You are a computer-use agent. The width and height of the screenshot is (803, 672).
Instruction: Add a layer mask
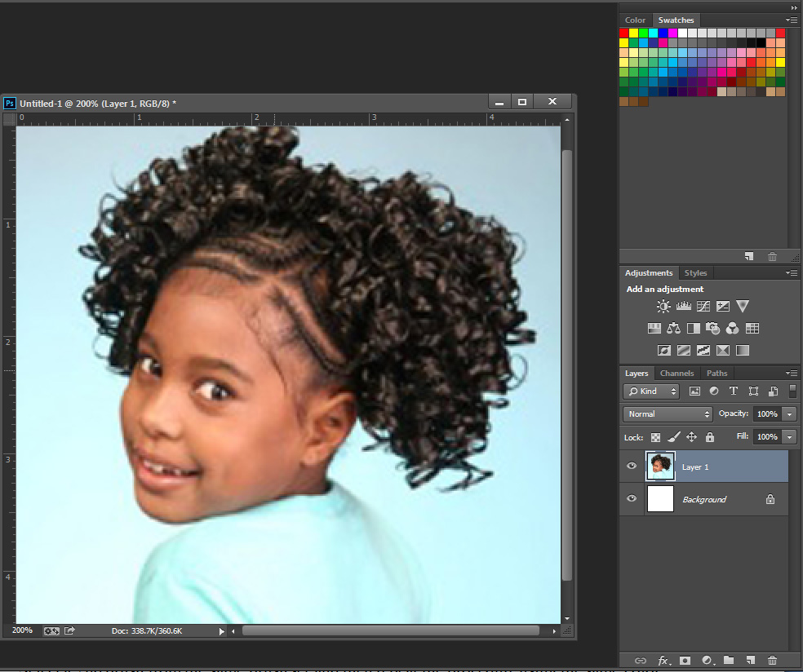click(685, 661)
